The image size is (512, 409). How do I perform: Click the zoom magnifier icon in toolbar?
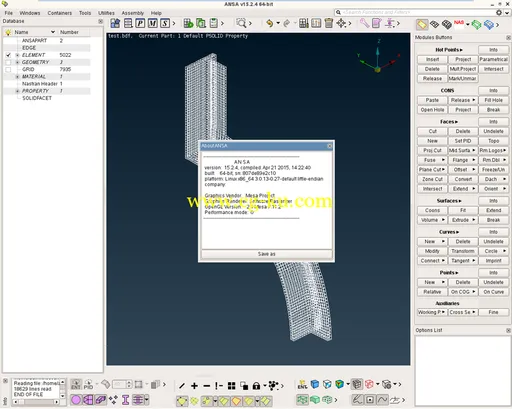pyautogui.click(x=241, y=23)
